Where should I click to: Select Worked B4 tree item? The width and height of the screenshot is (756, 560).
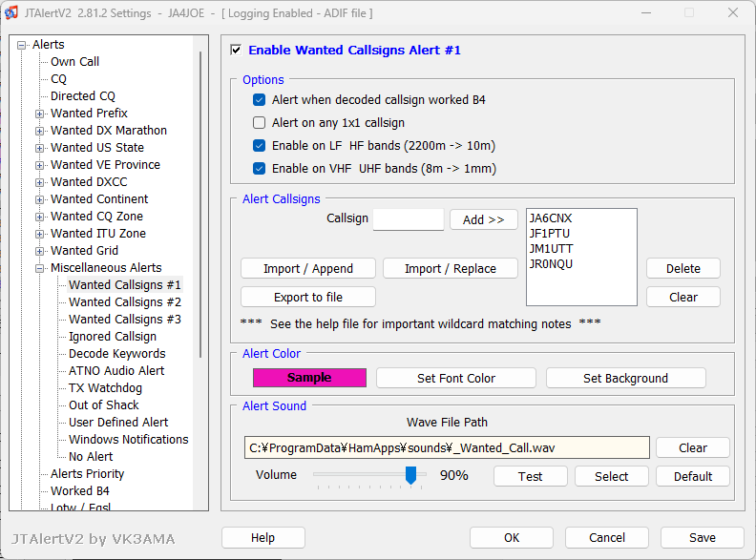pos(80,491)
